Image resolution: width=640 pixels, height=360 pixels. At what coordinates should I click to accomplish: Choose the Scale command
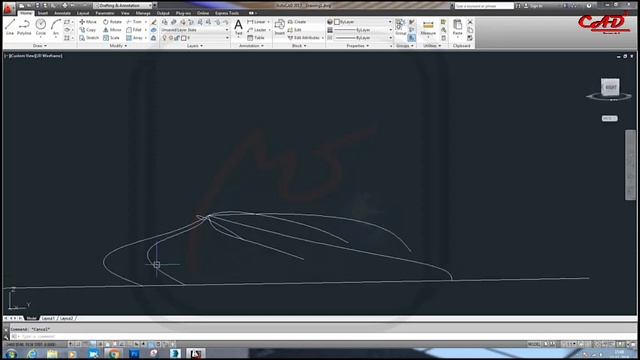pyautogui.click(x=111, y=38)
